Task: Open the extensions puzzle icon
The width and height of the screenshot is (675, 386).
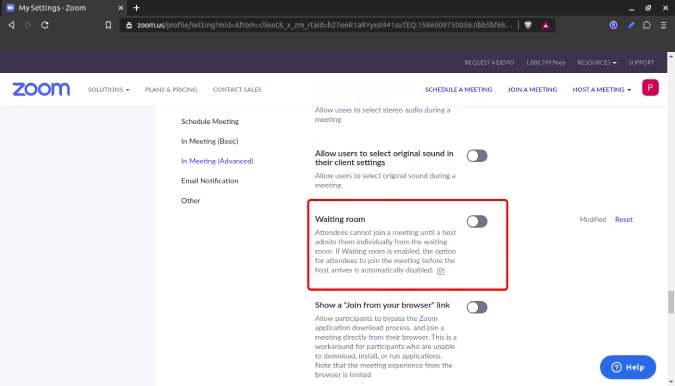Action: pos(647,25)
